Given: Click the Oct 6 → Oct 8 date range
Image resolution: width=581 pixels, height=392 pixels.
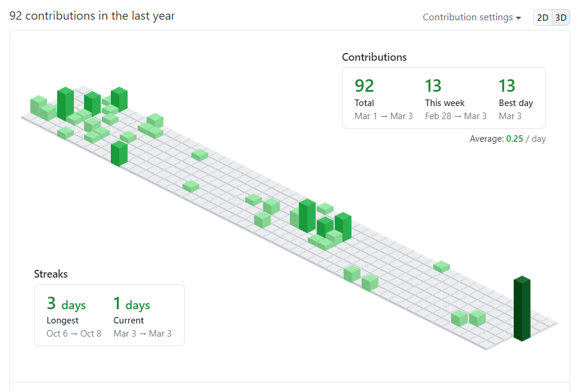Looking at the screenshot, I should tap(74, 334).
